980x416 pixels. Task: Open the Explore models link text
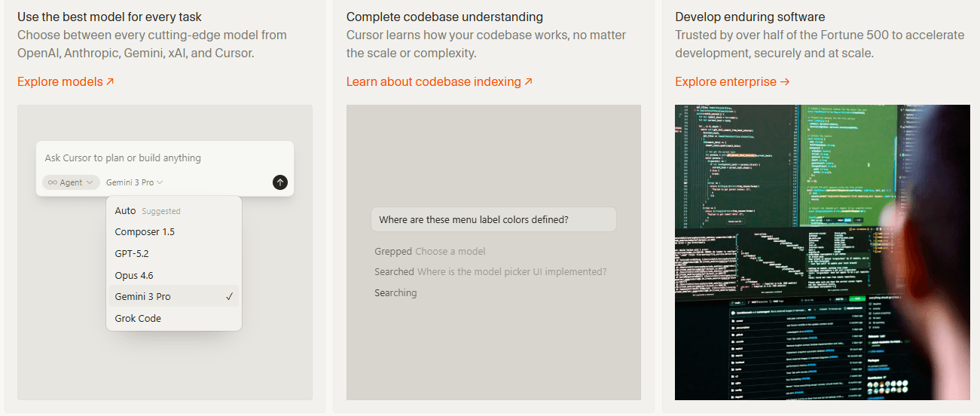click(x=60, y=81)
